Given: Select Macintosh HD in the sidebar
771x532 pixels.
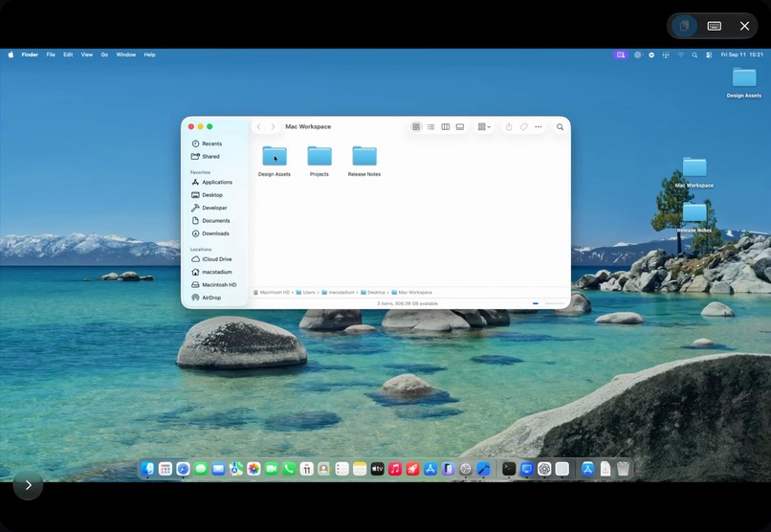Looking at the screenshot, I should tap(214, 284).
